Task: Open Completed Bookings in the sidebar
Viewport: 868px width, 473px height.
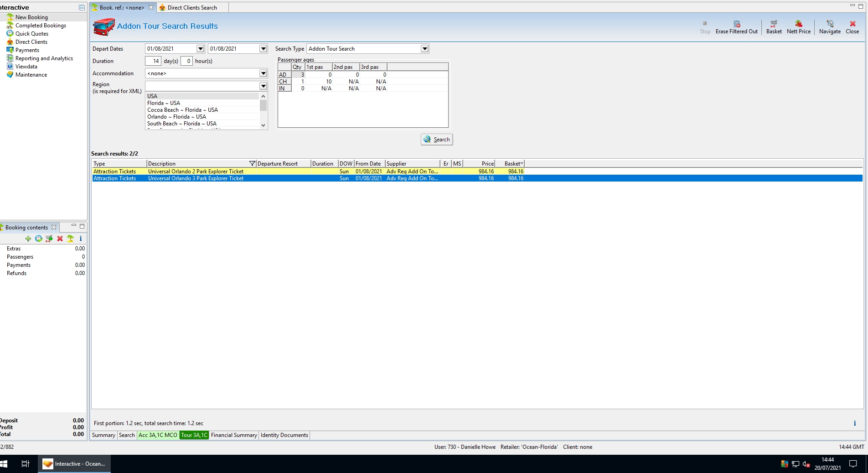Action: (41, 26)
